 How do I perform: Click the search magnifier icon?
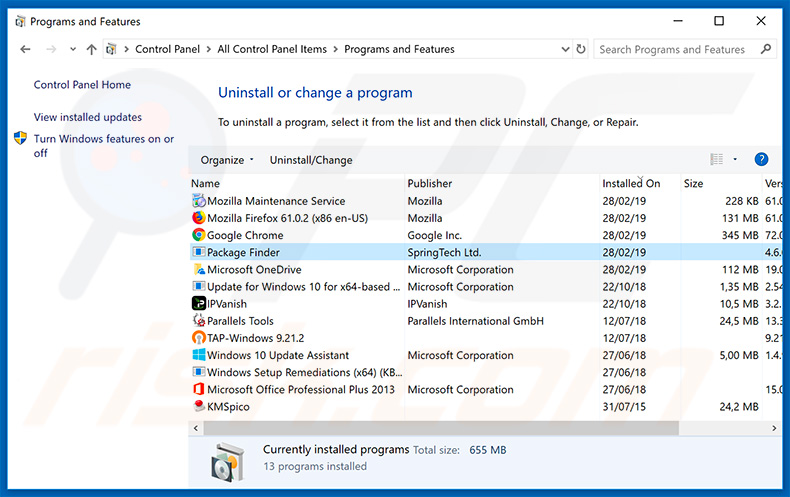pos(766,49)
